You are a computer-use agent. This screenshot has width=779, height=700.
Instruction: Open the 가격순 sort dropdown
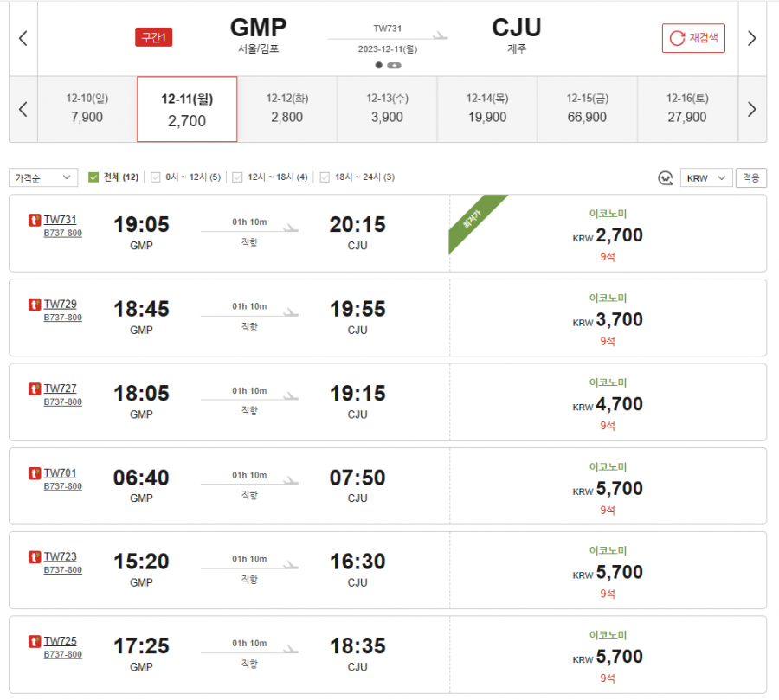[43, 177]
